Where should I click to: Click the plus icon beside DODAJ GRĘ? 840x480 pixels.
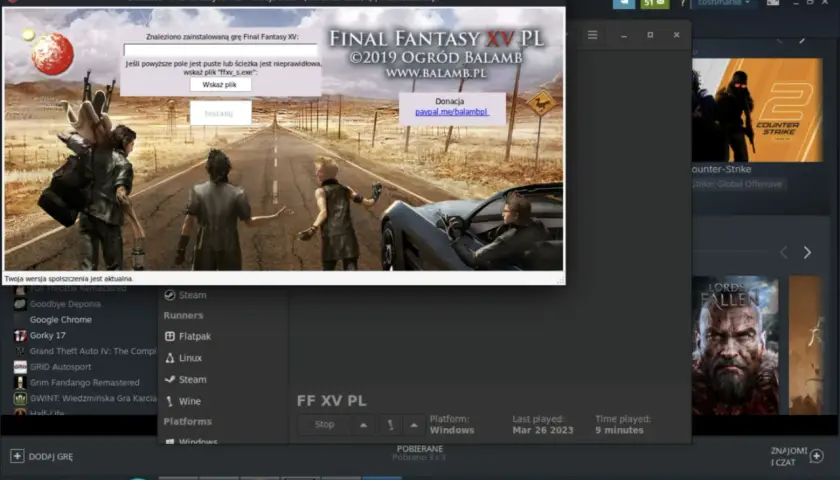coord(17,456)
